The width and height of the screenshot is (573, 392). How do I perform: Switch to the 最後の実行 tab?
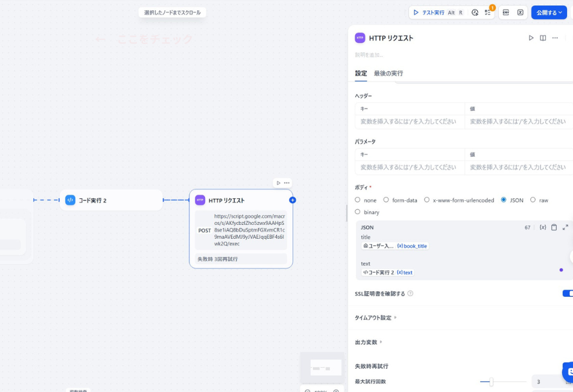click(388, 74)
